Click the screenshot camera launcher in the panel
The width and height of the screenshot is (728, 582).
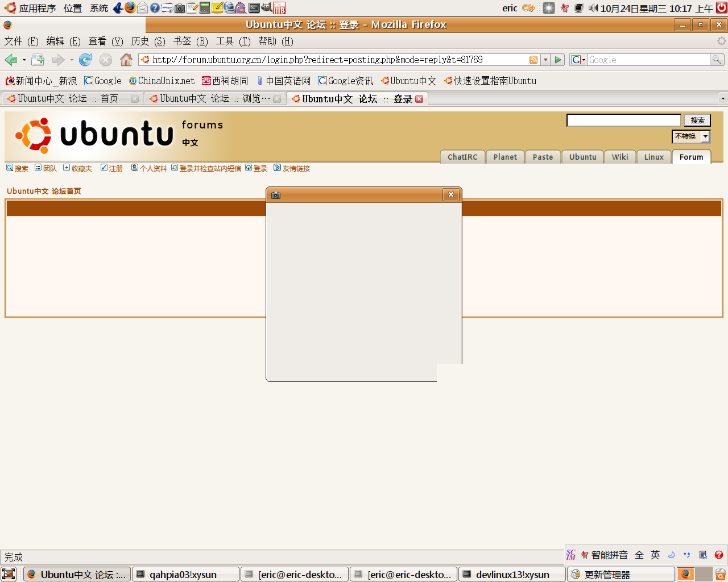pos(180,8)
